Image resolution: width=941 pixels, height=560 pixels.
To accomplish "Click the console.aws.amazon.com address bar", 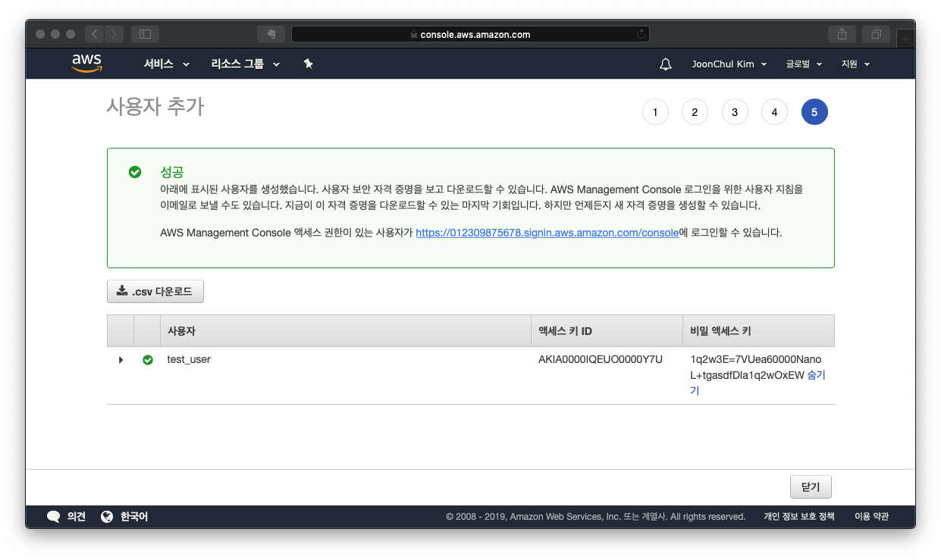I will tap(470, 34).
